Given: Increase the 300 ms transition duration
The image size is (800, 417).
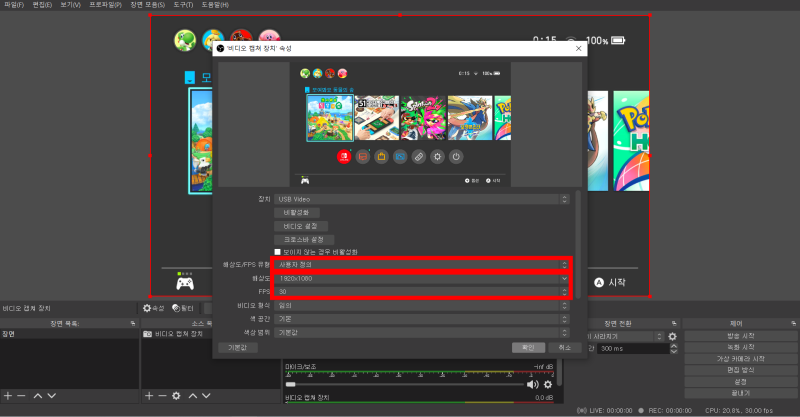Looking at the screenshot, I should [673, 346].
